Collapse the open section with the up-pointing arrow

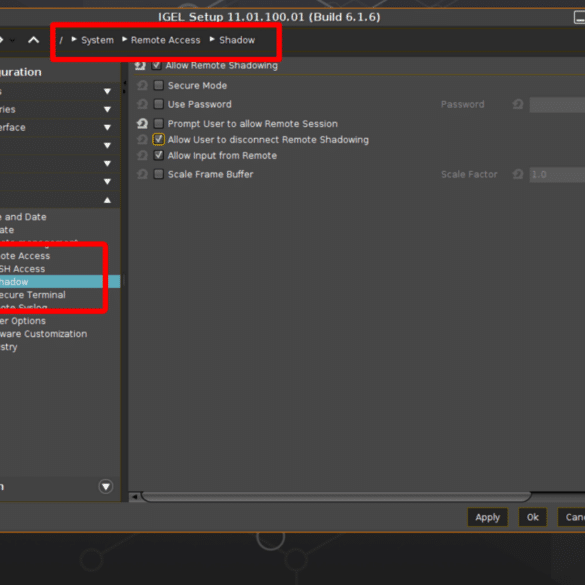click(107, 200)
